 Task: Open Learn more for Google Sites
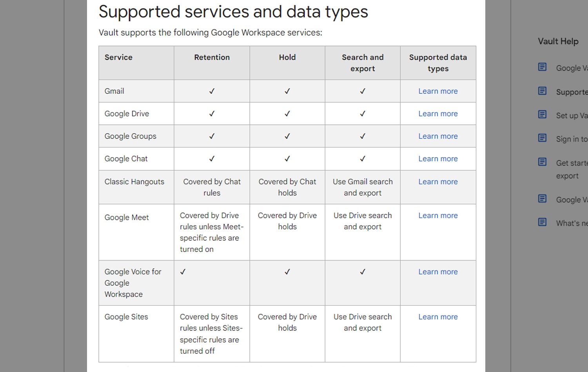coord(438,316)
